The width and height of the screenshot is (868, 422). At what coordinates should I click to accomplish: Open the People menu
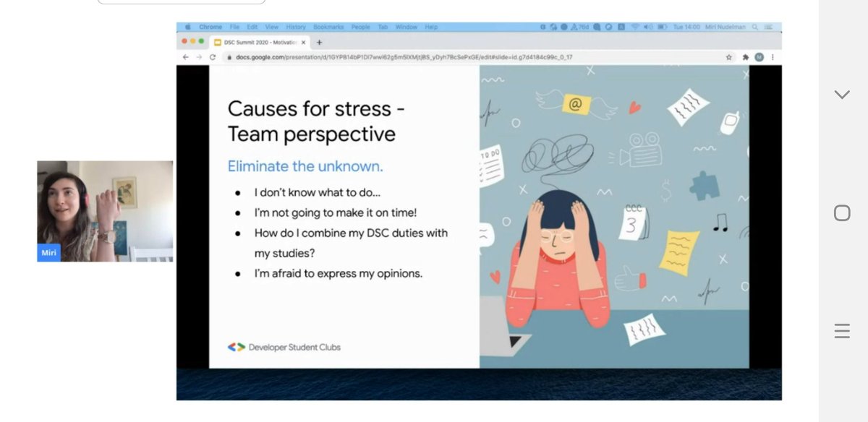[360, 27]
